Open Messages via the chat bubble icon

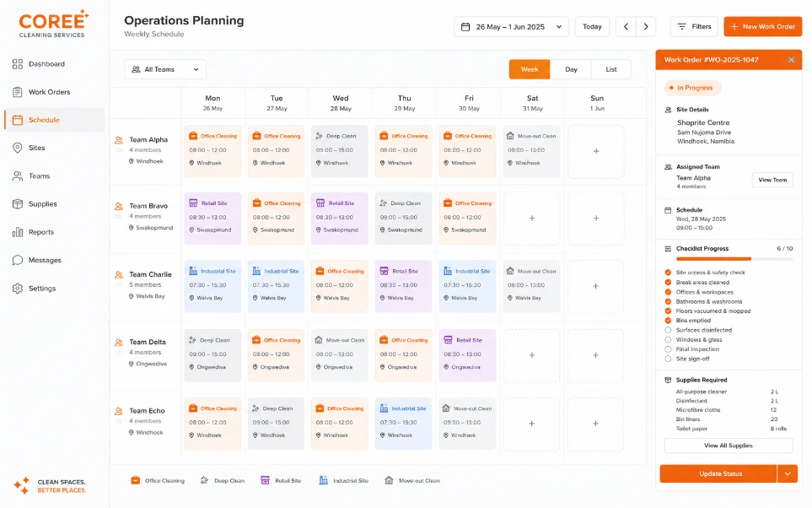click(18, 260)
